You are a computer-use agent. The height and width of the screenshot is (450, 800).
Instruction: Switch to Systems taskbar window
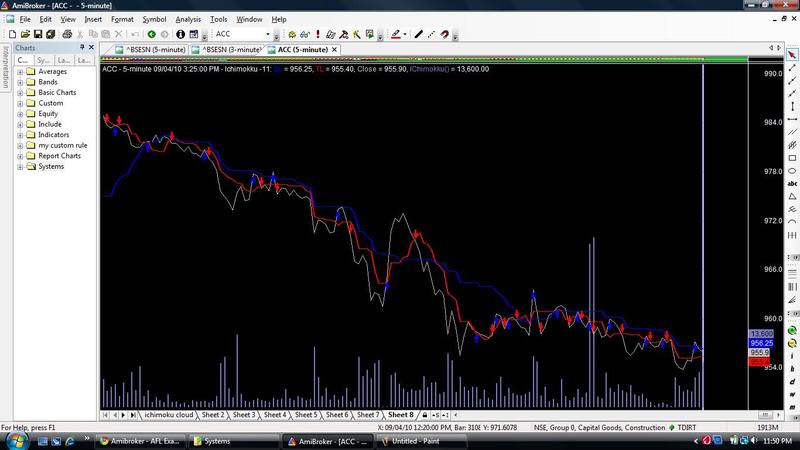[234, 441]
